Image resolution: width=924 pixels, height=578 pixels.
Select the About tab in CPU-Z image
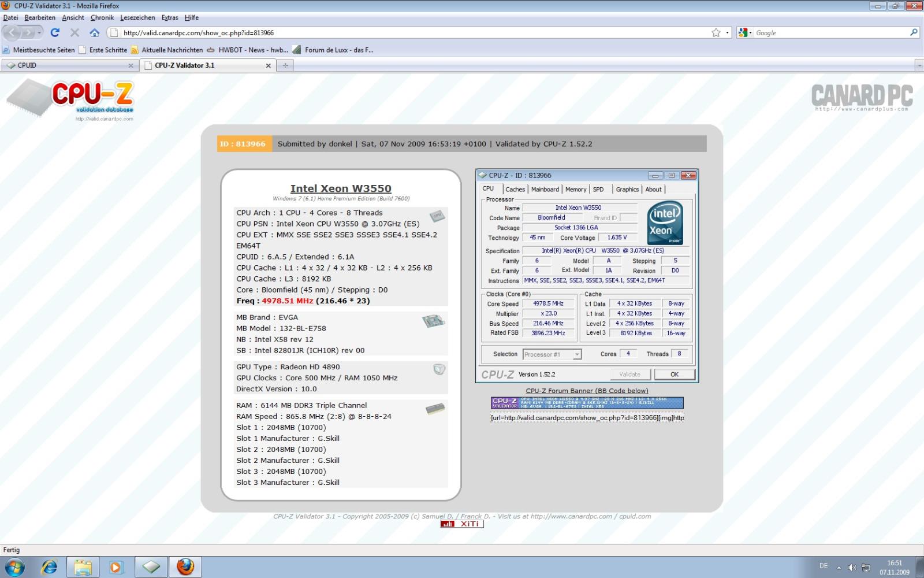[x=654, y=190]
